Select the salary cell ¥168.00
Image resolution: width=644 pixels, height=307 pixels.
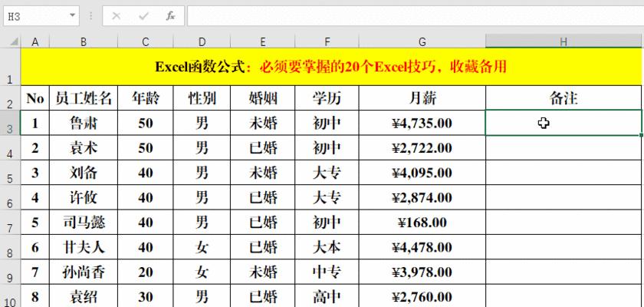point(422,223)
